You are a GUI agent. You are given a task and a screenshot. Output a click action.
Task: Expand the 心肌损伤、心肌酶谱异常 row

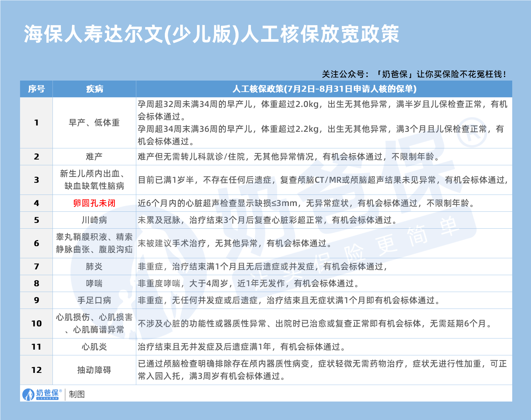coord(93,324)
